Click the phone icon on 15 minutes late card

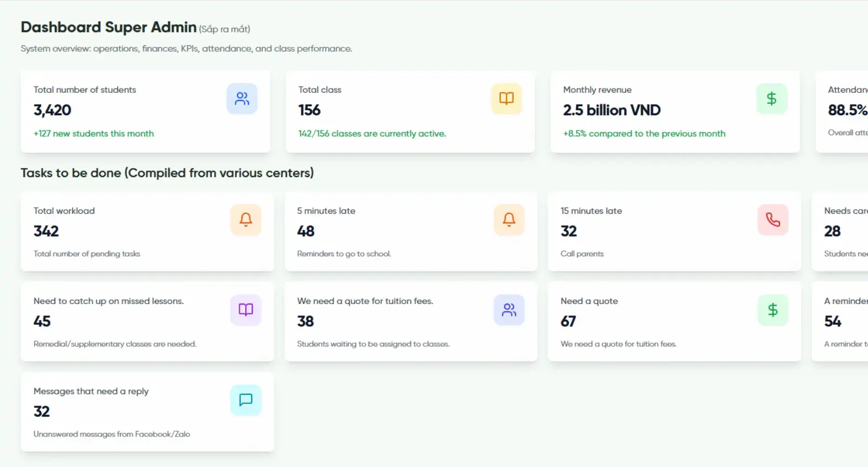(773, 219)
